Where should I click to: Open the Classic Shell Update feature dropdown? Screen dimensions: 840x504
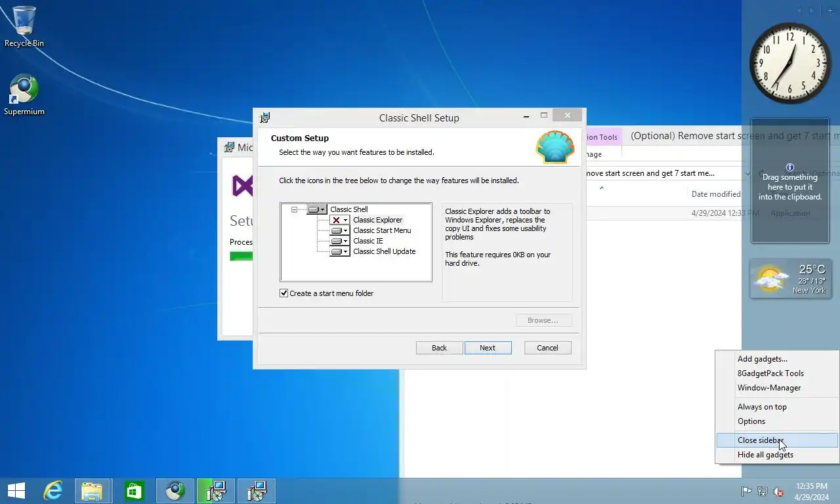(x=339, y=251)
